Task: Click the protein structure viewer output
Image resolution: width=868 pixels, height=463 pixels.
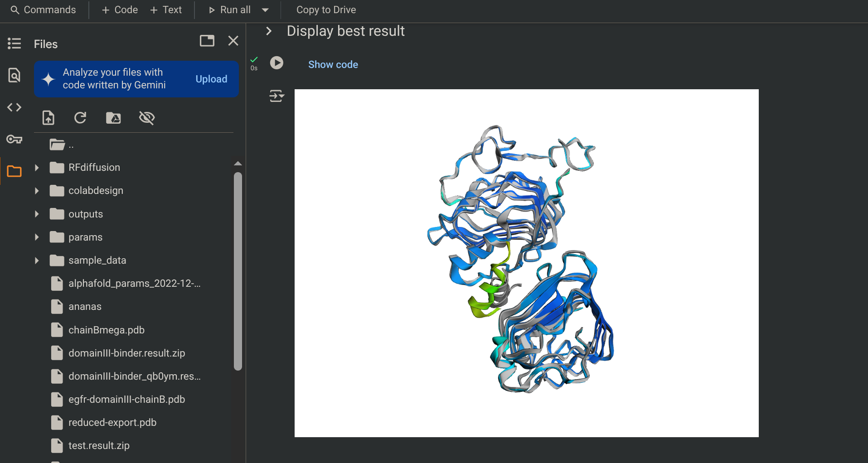Action: tap(526, 263)
